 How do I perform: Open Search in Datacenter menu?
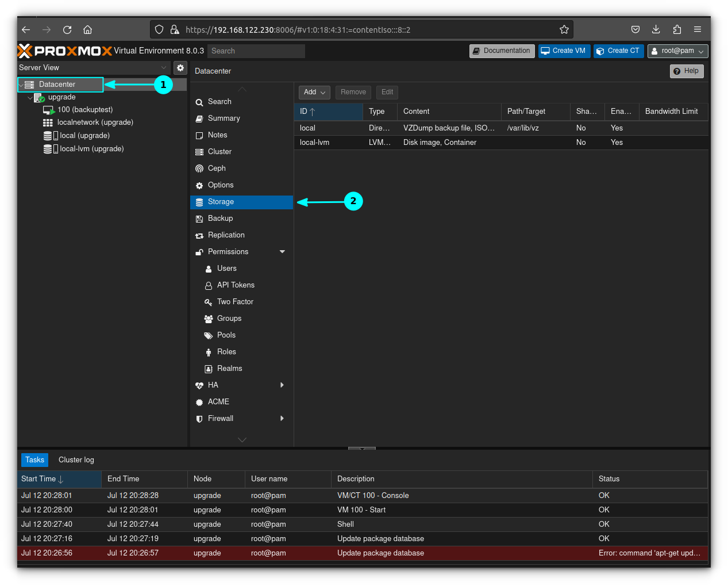point(241,102)
